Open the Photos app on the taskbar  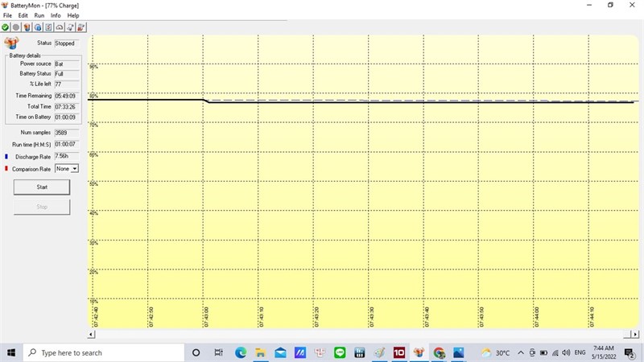(x=458, y=352)
